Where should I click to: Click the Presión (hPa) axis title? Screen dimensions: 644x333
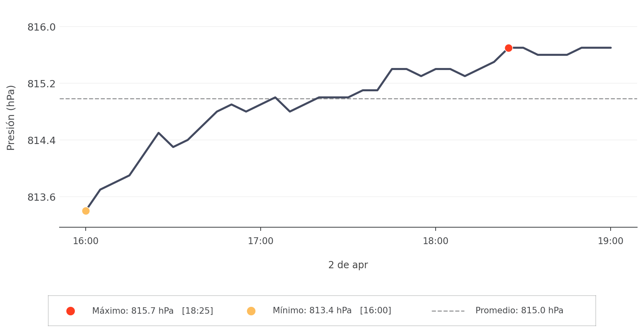pyautogui.click(x=11, y=117)
